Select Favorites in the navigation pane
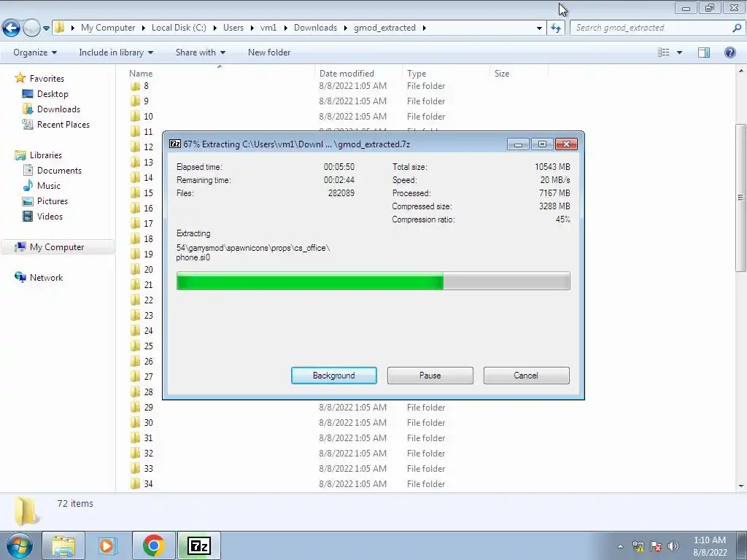Screen dimensions: 747x560 pos(47,79)
